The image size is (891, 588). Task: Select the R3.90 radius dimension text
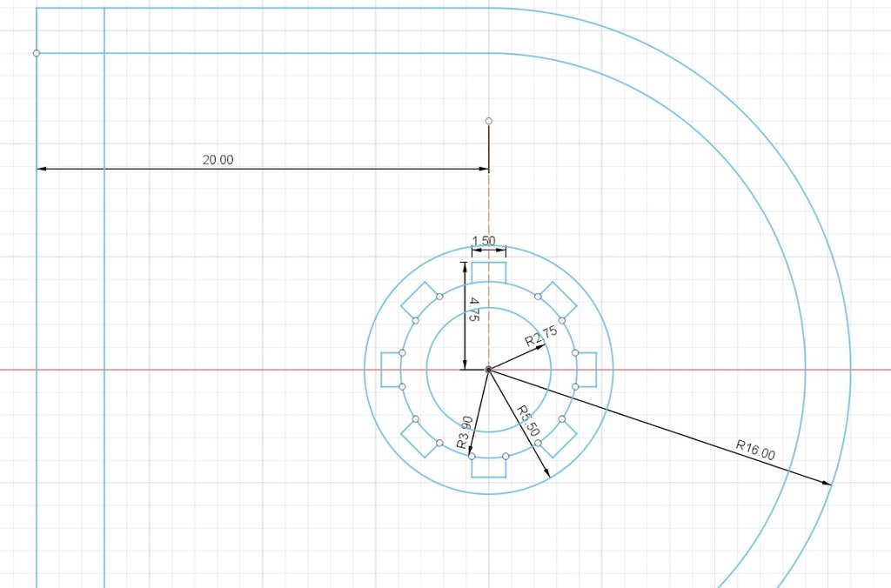coord(465,432)
